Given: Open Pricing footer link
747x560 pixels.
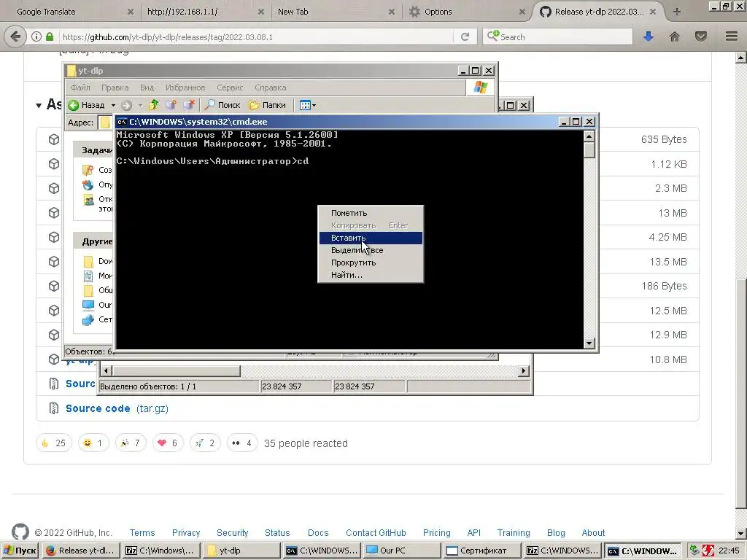Looking at the screenshot, I should click(436, 532).
